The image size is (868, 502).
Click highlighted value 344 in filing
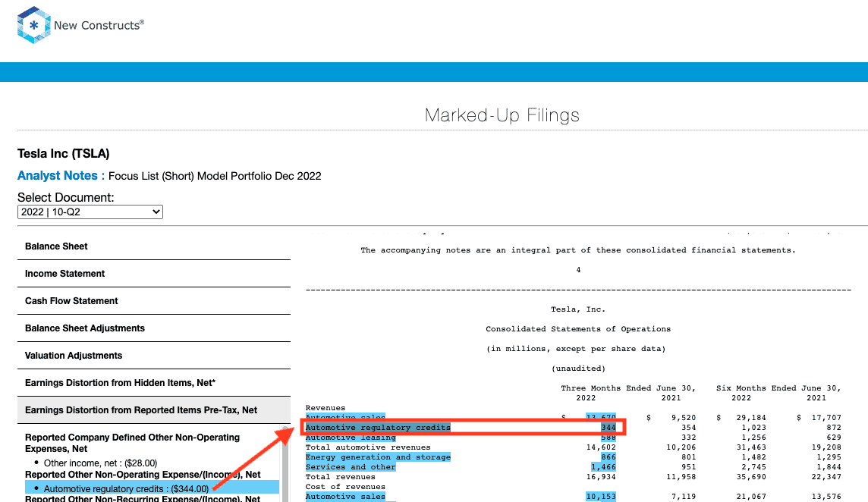click(x=609, y=427)
